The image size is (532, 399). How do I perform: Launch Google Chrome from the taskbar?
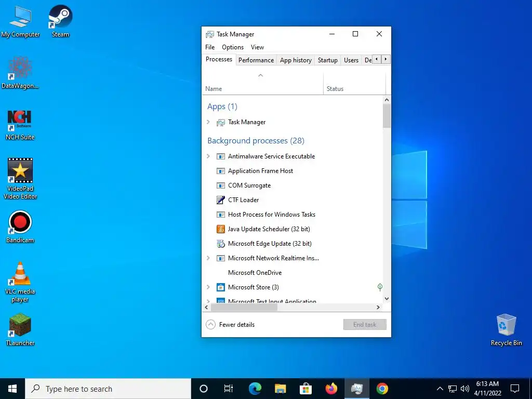pyautogui.click(x=382, y=389)
